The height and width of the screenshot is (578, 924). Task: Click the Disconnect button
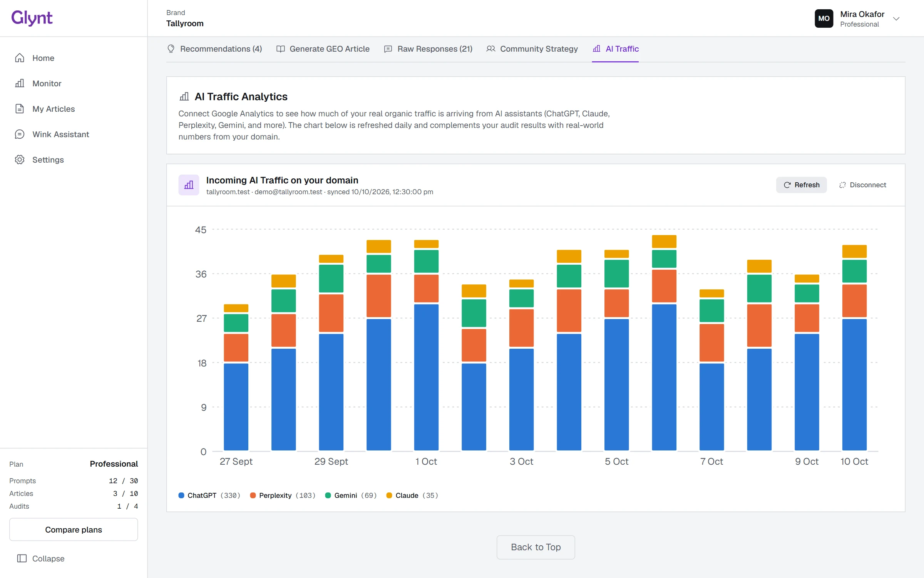pyautogui.click(x=862, y=185)
